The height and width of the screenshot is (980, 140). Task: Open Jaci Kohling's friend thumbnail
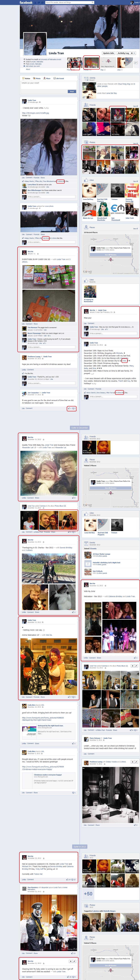pyautogui.click(x=117, y=129)
